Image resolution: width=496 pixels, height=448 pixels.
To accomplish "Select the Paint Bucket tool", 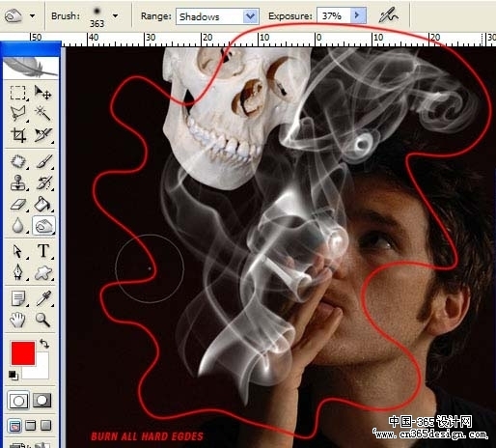I will click(42, 204).
